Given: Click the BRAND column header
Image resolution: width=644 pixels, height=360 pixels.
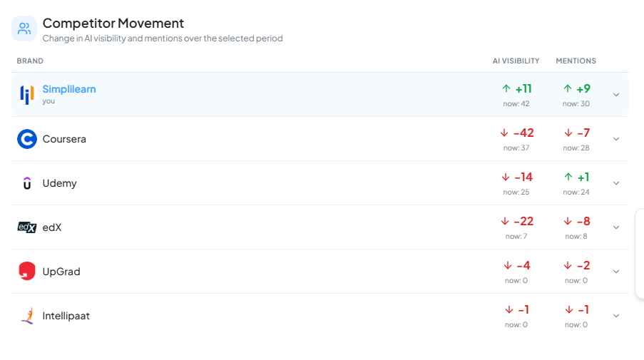Looking at the screenshot, I should pos(30,61).
